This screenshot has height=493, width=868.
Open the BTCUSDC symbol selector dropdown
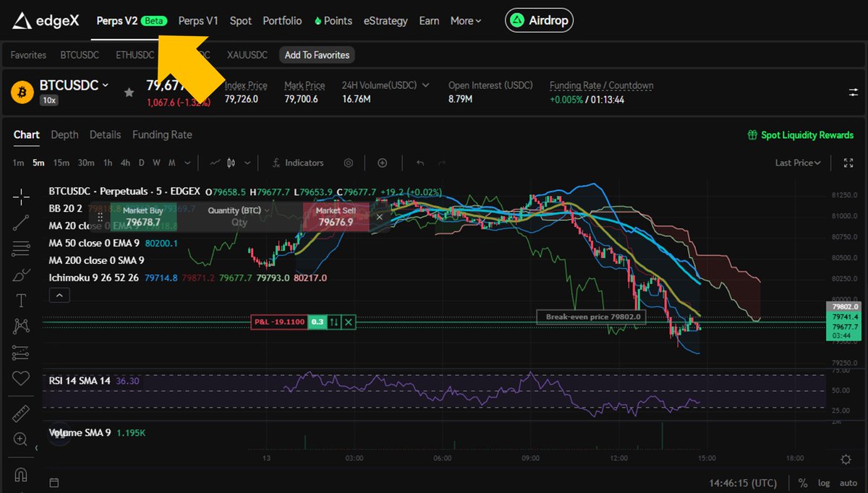(x=74, y=85)
